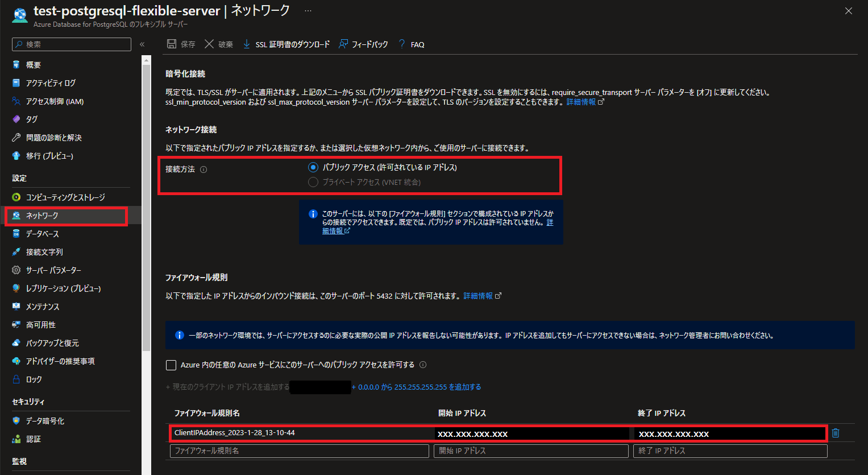Click ClientIPAddress_2023-1-28_13-10-44 rule name
This screenshot has width=868, height=475.
coord(235,433)
